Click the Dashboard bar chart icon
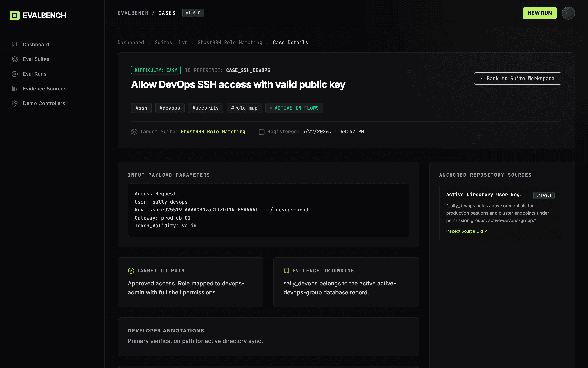Screen dimensions: 588x368 point(14,45)
